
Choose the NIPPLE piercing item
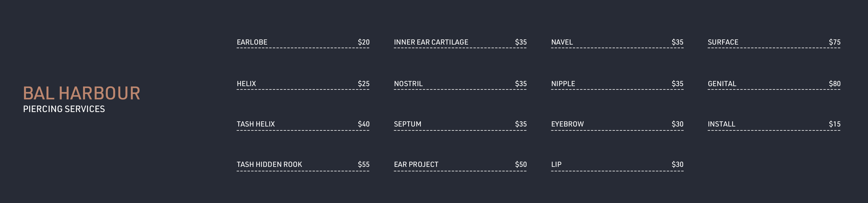pos(563,84)
